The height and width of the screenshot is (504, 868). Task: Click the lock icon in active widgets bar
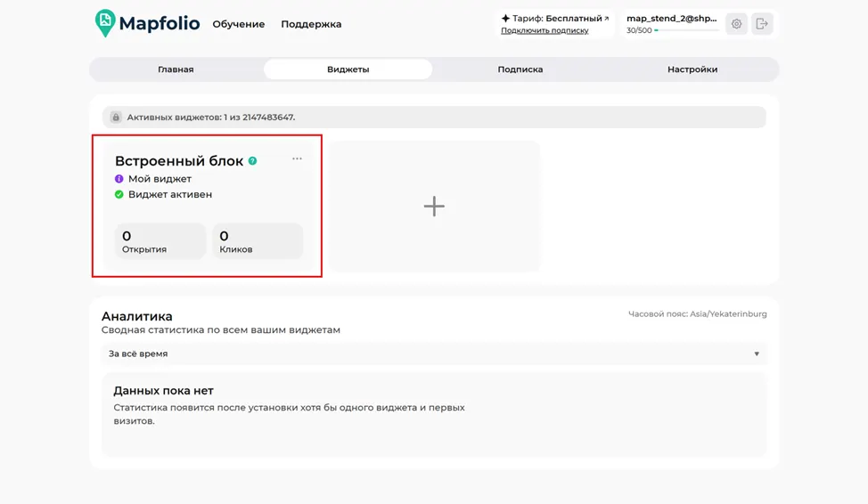(116, 118)
